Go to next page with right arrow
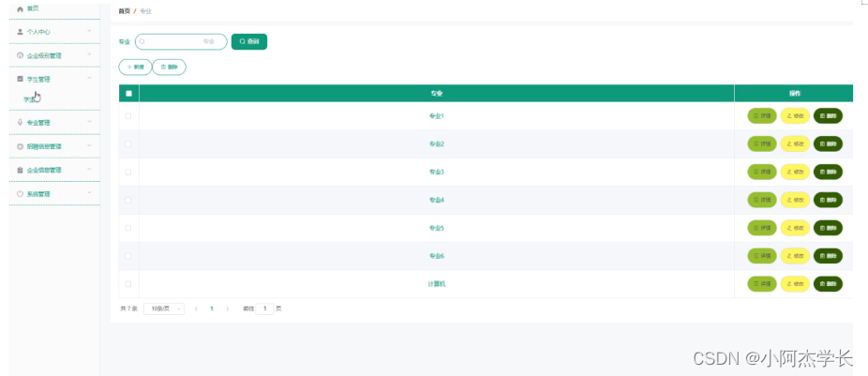 [x=227, y=309]
